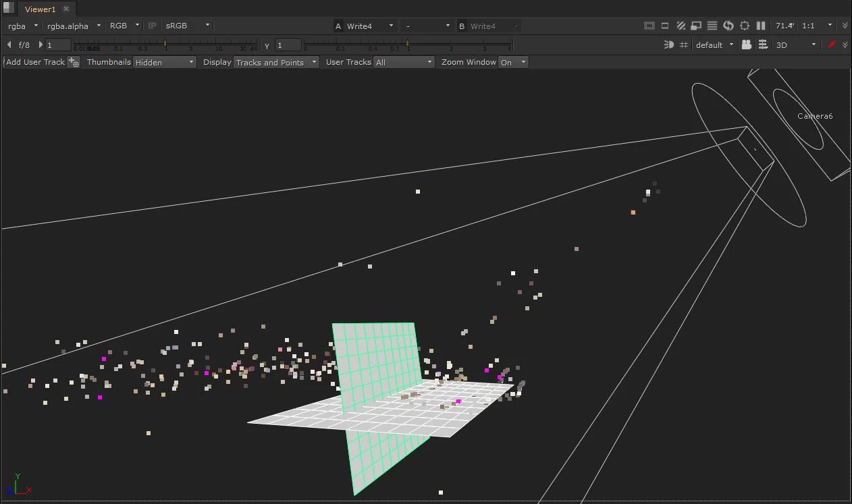Click the gamma γ toggle button
The width and height of the screenshot is (852, 504).
(267, 45)
